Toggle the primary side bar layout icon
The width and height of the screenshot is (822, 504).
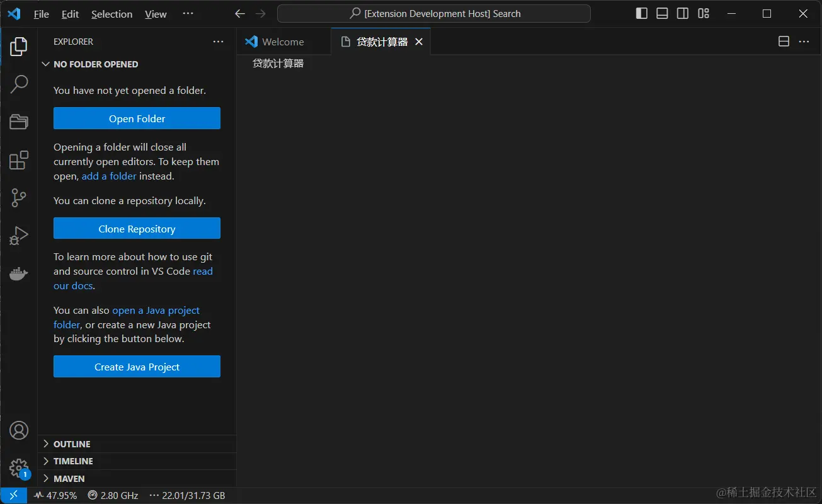(642, 13)
